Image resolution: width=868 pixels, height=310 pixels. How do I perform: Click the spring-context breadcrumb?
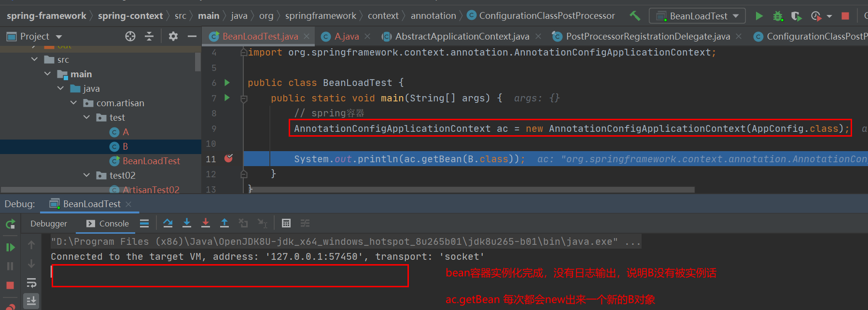tap(130, 16)
